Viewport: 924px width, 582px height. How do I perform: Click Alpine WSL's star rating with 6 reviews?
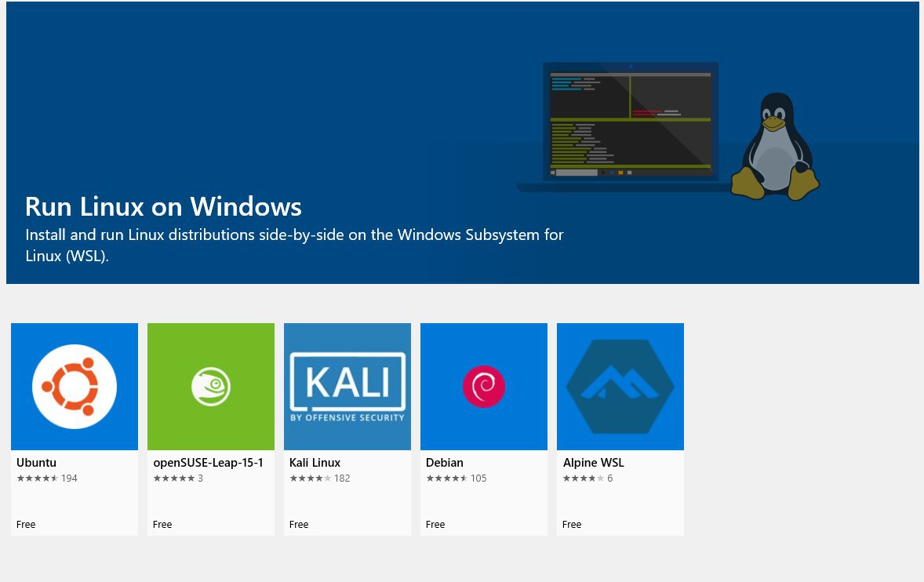point(588,478)
